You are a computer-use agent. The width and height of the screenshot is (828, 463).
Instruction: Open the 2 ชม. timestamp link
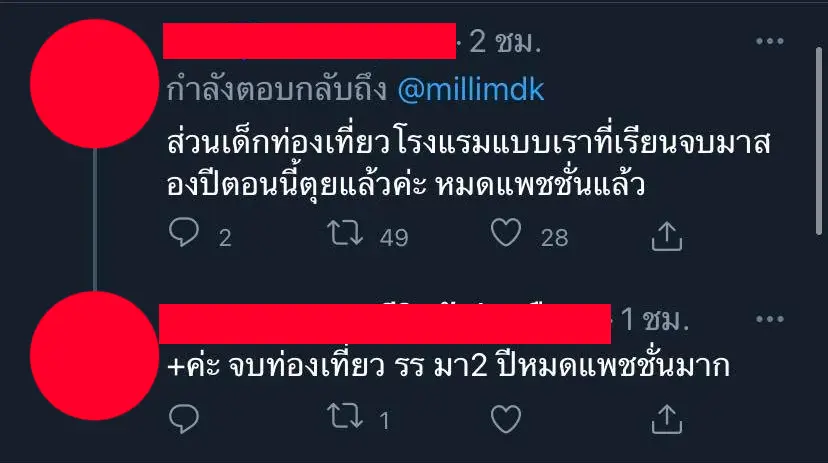505,41
